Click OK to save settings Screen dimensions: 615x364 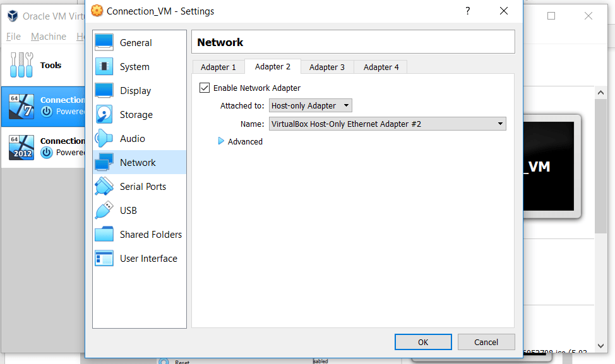(423, 342)
